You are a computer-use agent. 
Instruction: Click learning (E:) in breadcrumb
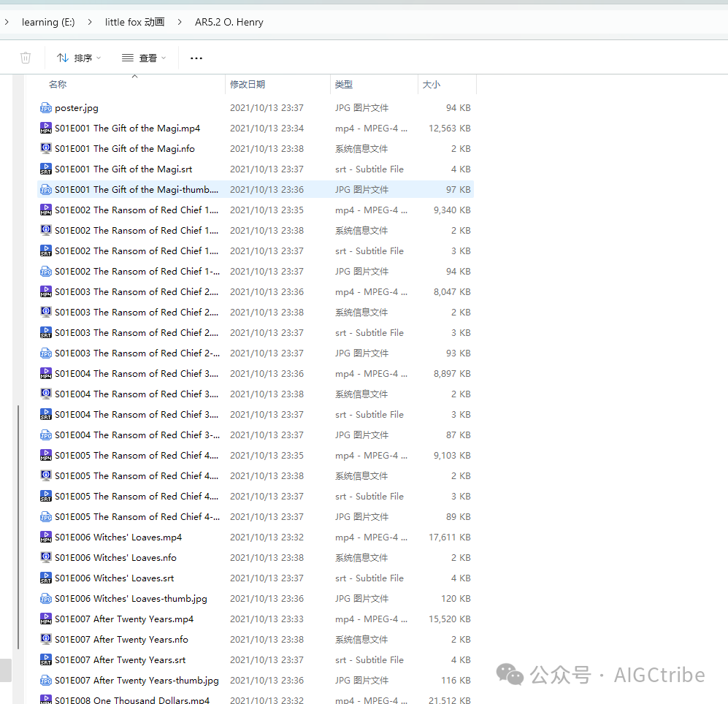(48, 23)
